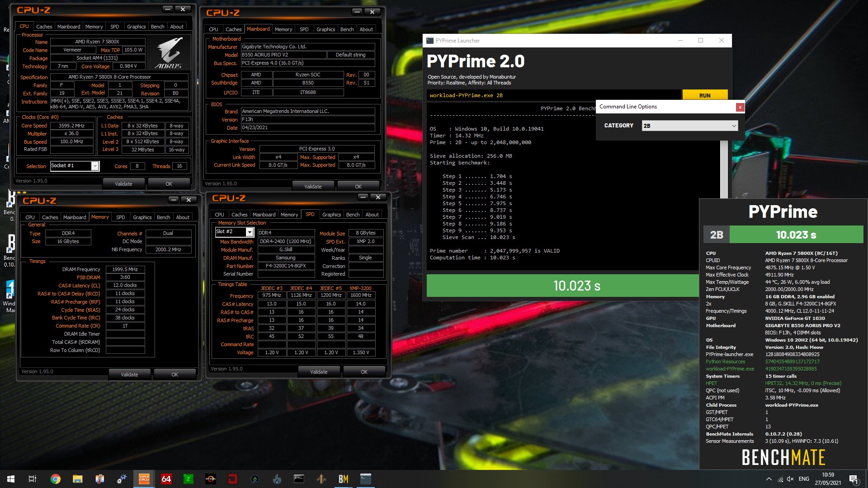Click the 2B category badge in BenchMate

[x=716, y=235]
